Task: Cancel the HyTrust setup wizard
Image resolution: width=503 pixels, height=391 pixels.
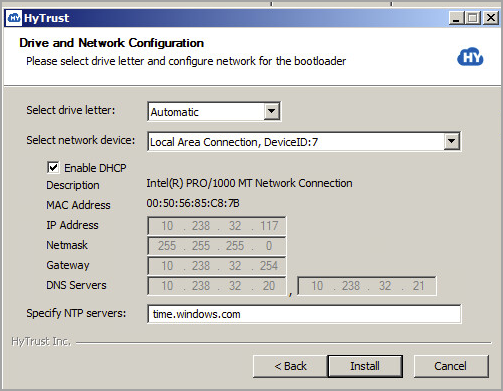Action: (x=451, y=366)
